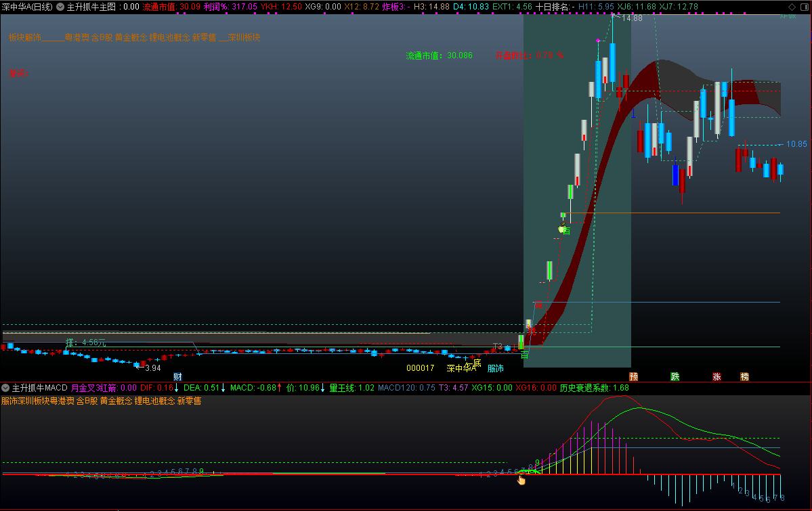The width and height of the screenshot is (812, 511).
Task: Click the EXT1: 4.56 readout
Action: tap(512, 7)
